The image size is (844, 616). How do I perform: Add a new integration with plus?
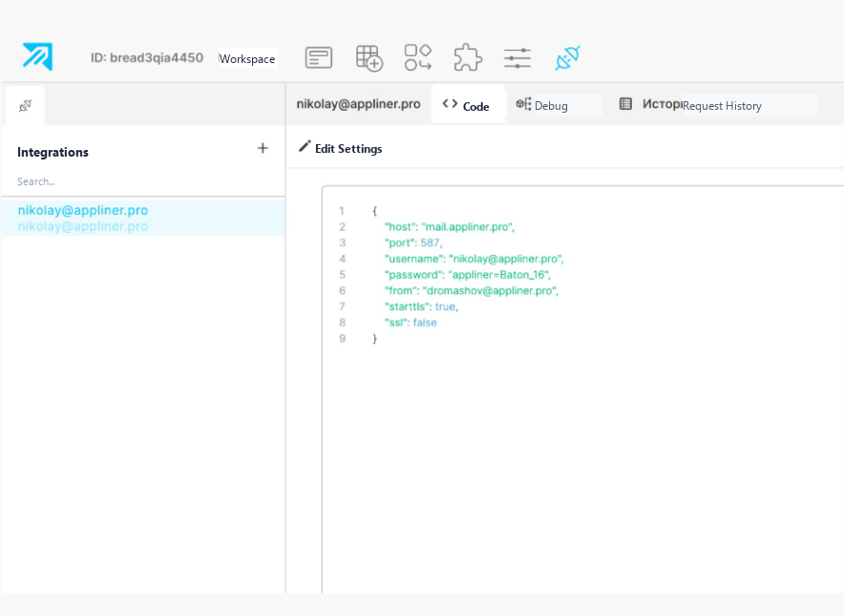[x=263, y=148]
